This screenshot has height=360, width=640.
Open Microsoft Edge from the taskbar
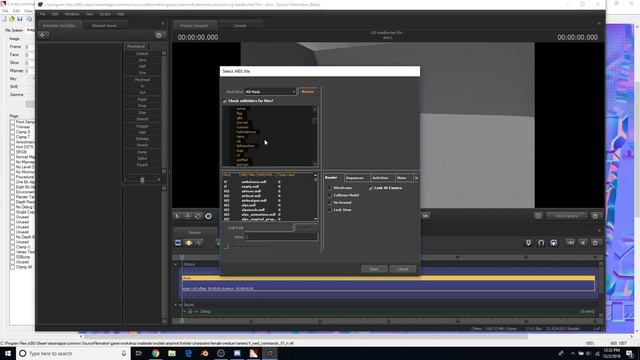[188, 353]
